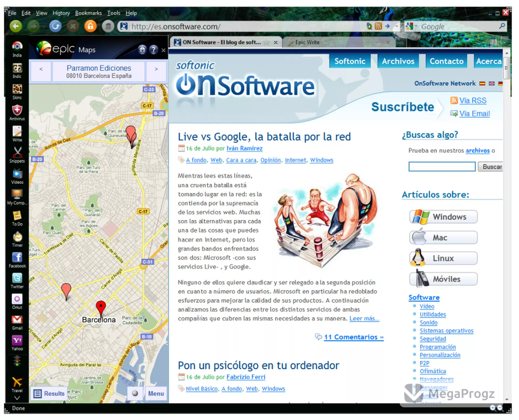Click the Results button in maps panel
519x420 pixels.
pyautogui.click(x=49, y=394)
